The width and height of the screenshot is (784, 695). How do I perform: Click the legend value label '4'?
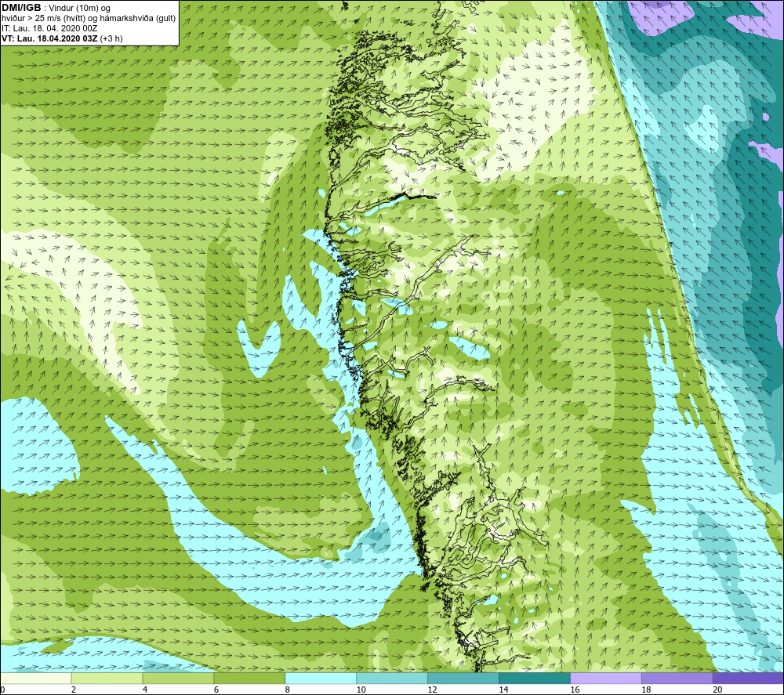click(x=145, y=690)
